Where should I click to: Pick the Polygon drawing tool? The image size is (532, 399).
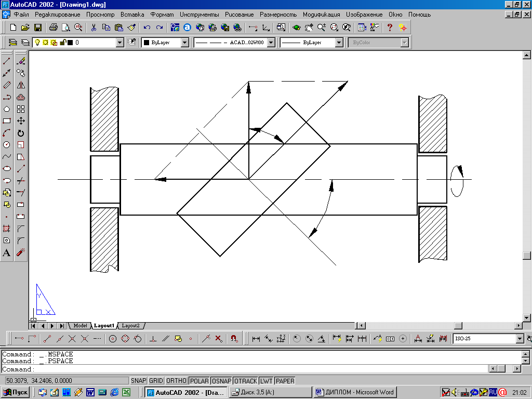(x=6, y=109)
